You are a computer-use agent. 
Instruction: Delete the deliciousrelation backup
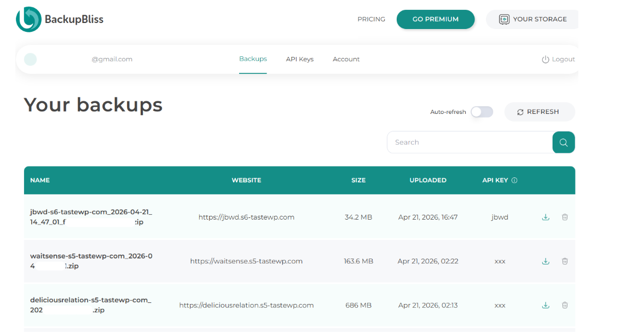pyautogui.click(x=565, y=305)
